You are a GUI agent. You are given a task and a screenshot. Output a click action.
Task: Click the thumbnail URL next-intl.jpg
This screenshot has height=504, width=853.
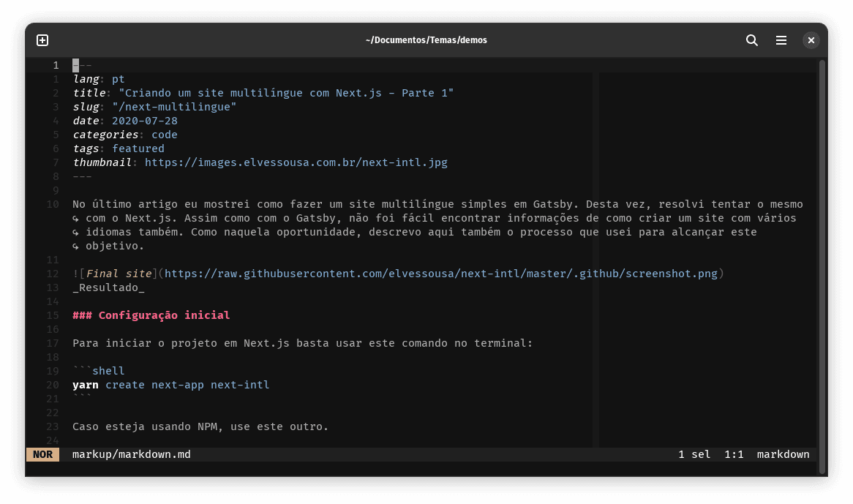pos(296,162)
